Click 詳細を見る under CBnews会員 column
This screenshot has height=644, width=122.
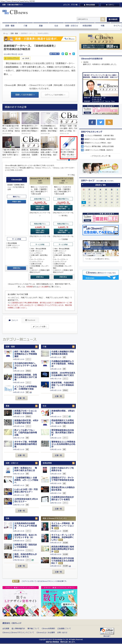(x=17, y=268)
